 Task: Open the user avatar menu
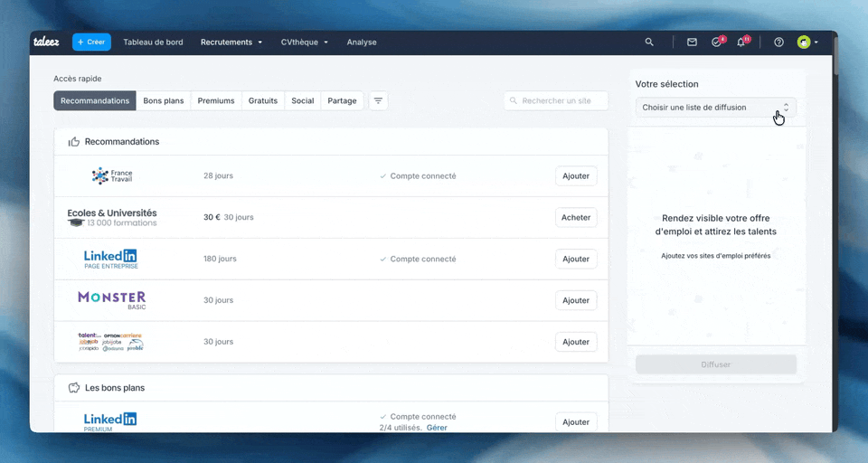click(807, 43)
